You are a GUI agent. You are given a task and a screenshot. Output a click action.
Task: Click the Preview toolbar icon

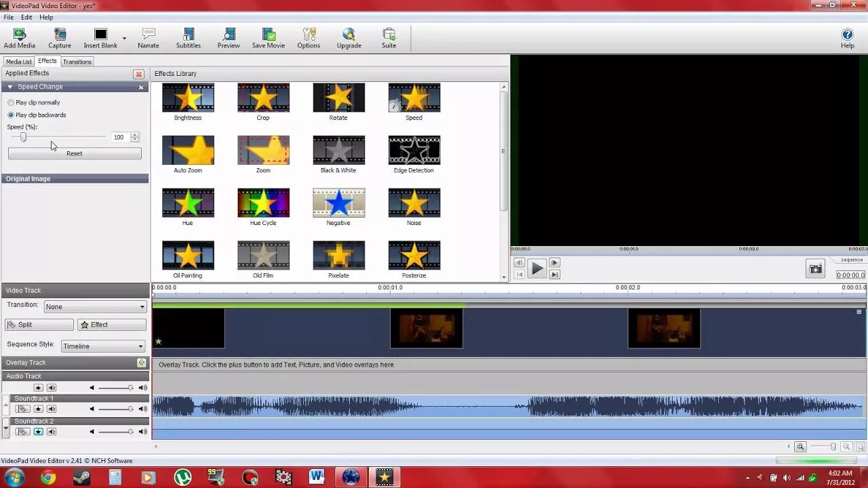(x=229, y=39)
